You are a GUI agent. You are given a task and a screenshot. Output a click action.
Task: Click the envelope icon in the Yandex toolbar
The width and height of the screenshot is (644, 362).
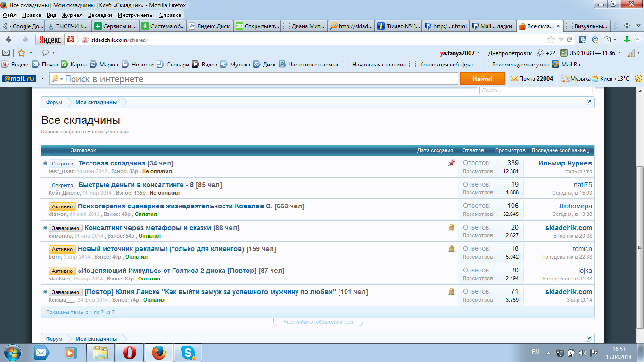(7, 53)
